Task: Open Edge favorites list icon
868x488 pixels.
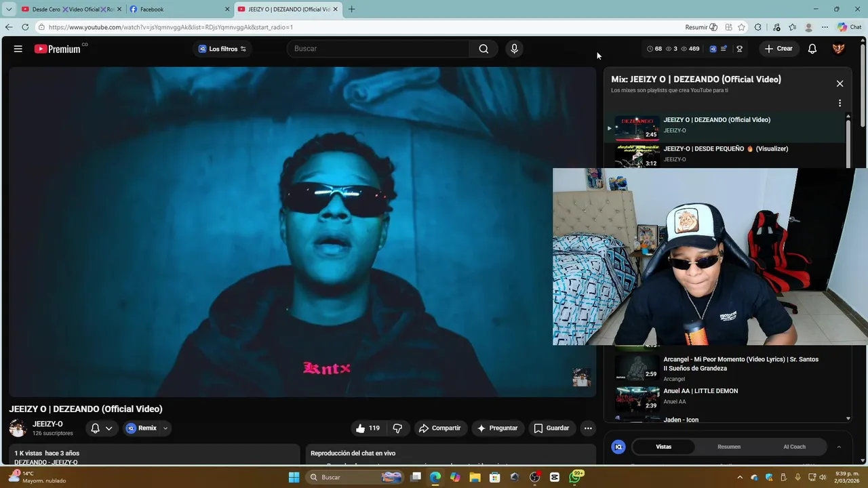Action: coord(792,27)
